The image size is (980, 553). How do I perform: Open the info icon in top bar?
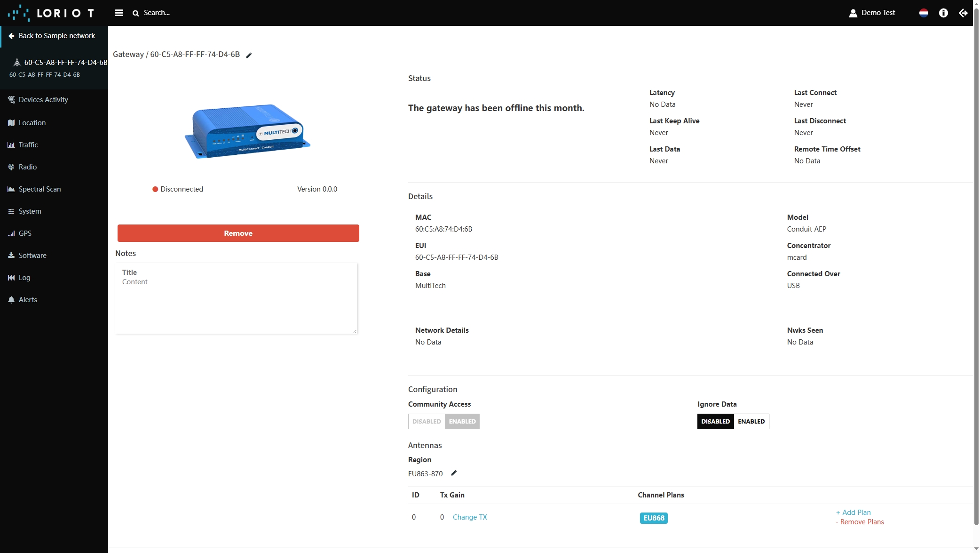[x=943, y=13]
